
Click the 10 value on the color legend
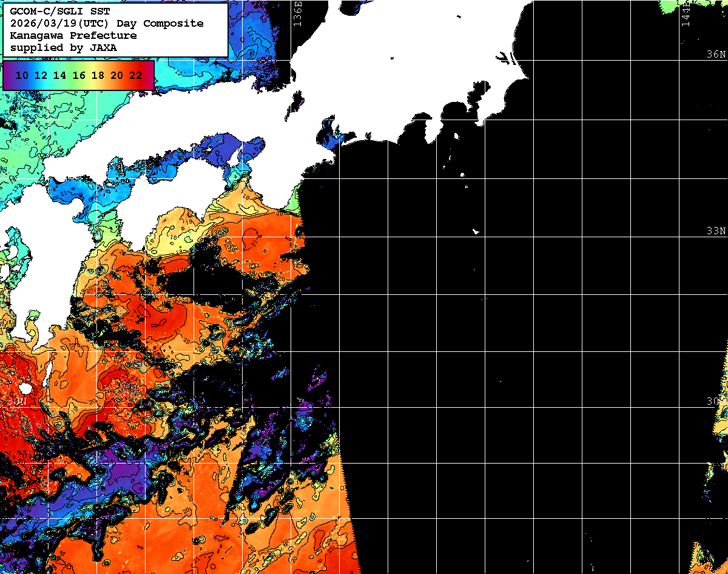tap(22, 76)
